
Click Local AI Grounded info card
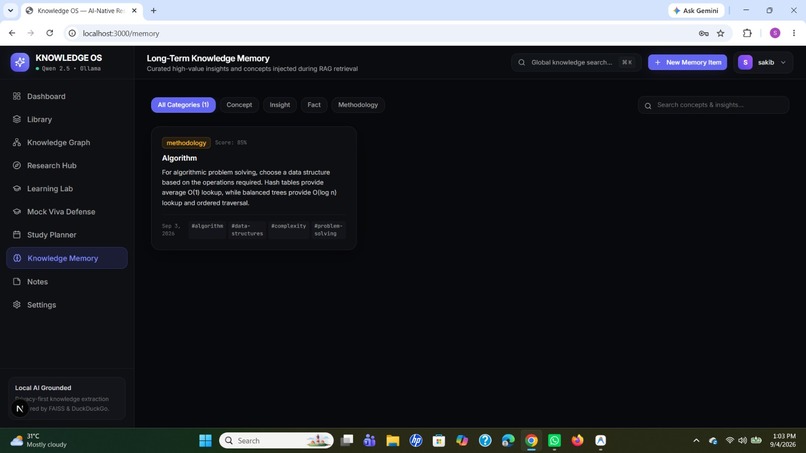67,398
